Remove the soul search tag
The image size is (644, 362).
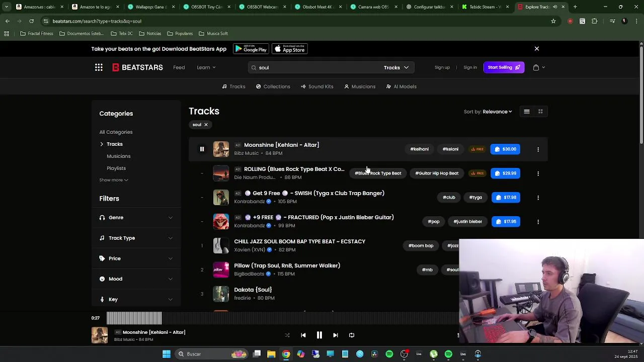[206, 125]
